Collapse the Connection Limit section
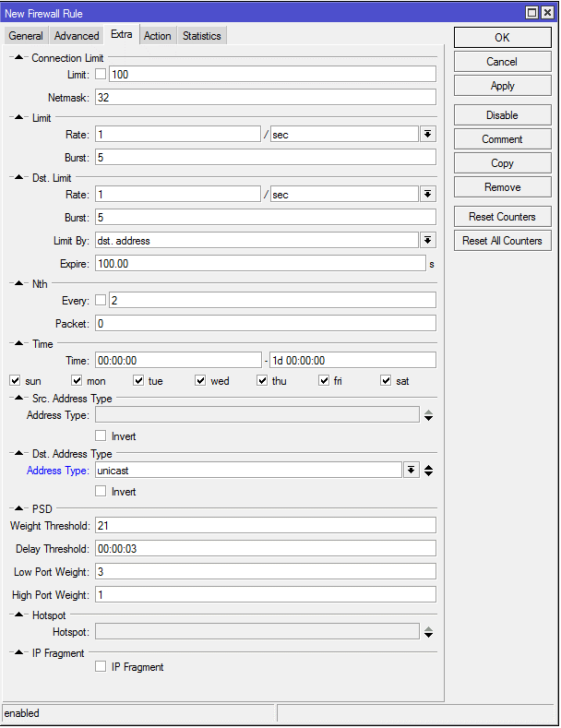 click(x=18, y=57)
